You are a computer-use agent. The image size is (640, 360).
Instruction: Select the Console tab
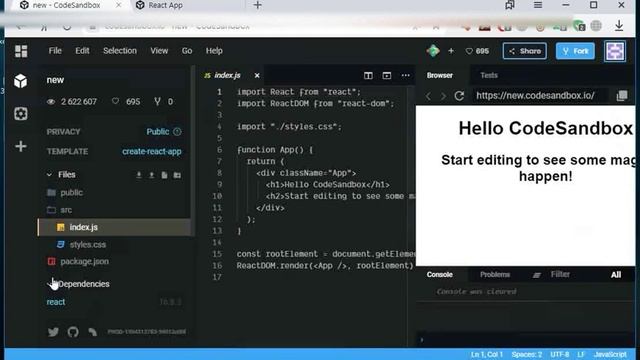tap(440, 275)
